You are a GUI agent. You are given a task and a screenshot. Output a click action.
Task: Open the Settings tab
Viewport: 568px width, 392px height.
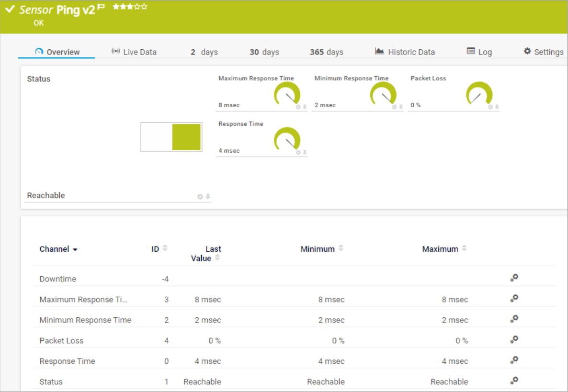(543, 52)
